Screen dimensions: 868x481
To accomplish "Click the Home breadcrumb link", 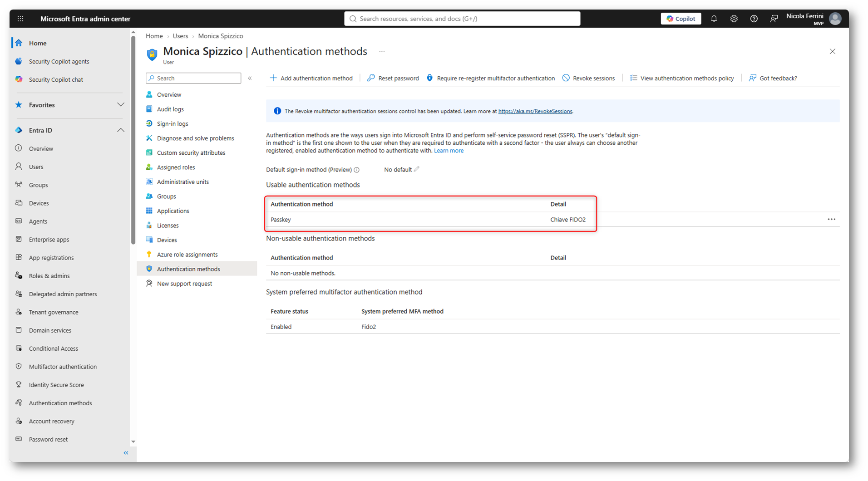I will pyautogui.click(x=154, y=36).
